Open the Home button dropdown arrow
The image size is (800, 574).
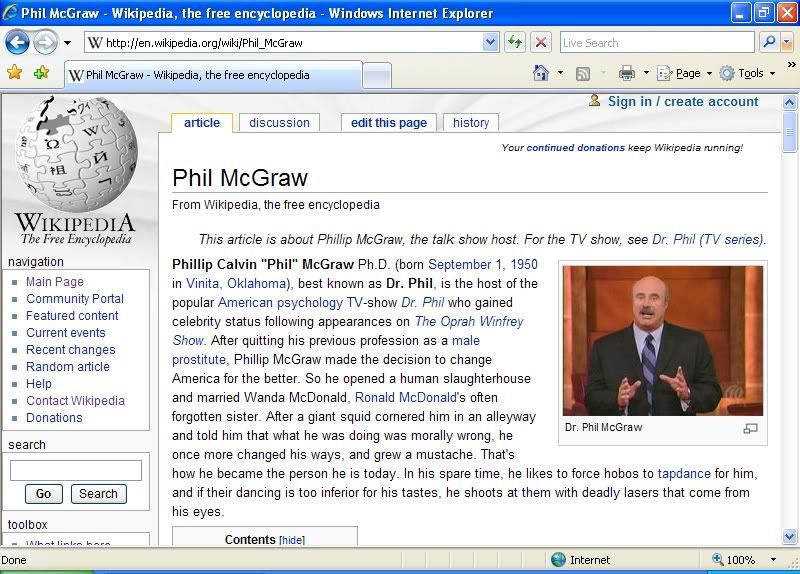coord(560,73)
